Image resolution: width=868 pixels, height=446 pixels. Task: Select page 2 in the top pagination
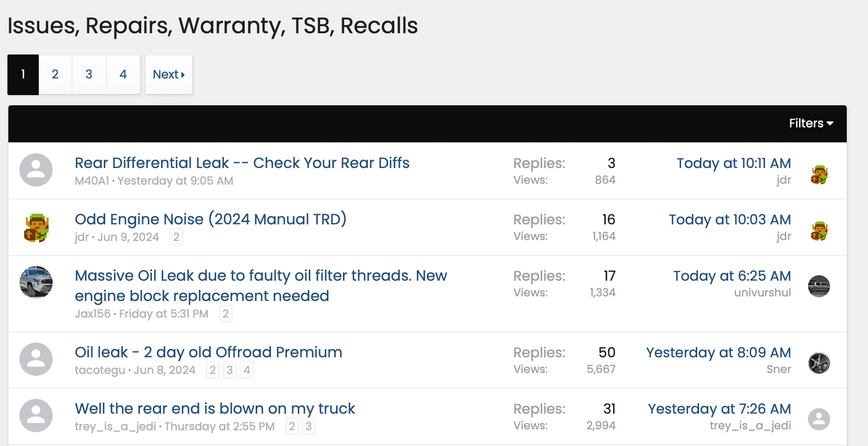55,75
